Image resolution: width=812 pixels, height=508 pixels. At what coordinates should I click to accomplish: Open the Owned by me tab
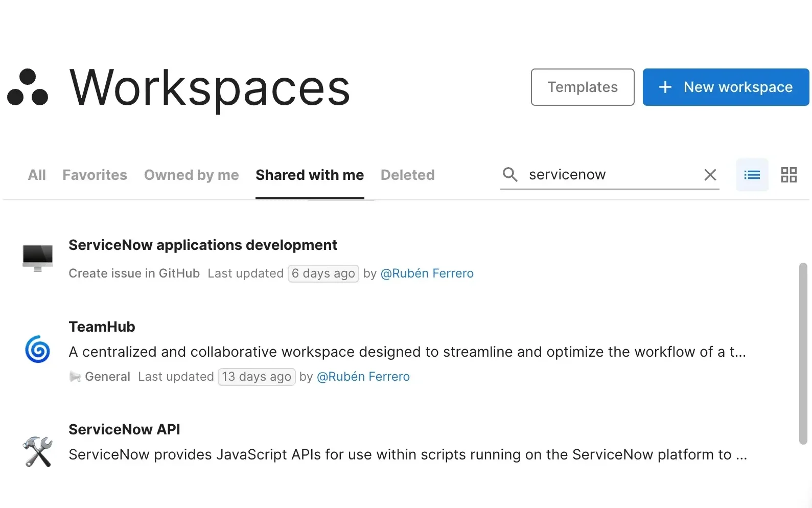click(192, 175)
